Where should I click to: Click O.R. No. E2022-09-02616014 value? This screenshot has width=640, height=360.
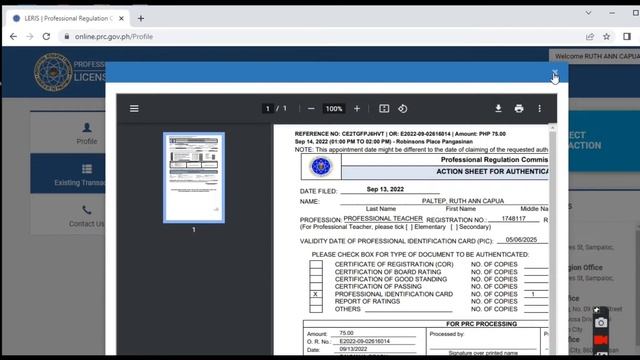(x=364, y=341)
